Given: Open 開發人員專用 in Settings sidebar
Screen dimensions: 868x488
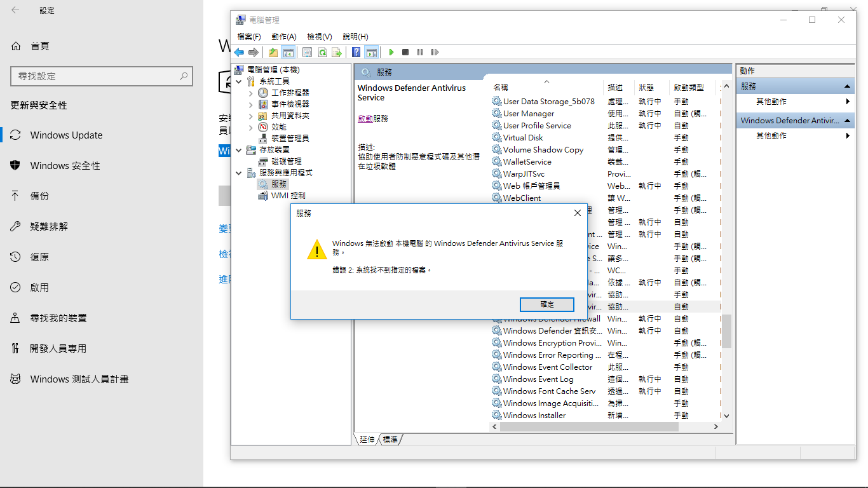Looking at the screenshot, I should pyautogui.click(x=102, y=348).
